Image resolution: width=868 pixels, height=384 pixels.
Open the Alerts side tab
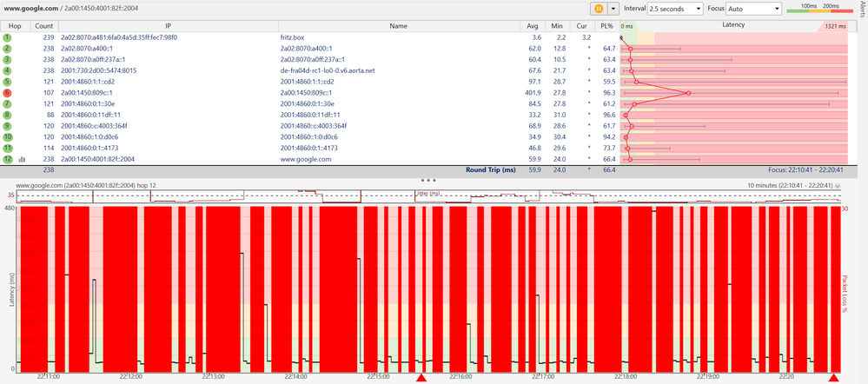point(863,10)
